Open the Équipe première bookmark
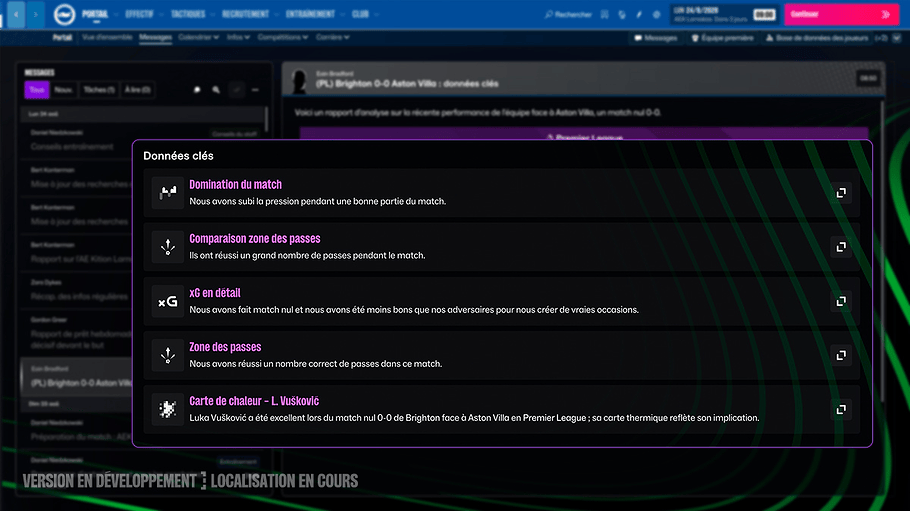 [x=723, y=38]
